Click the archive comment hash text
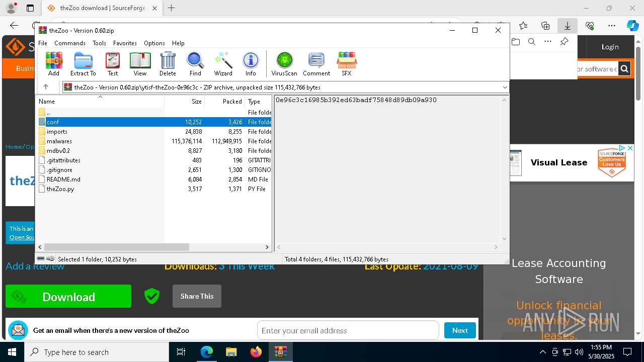644x362 pixels. tap(356, 100)
